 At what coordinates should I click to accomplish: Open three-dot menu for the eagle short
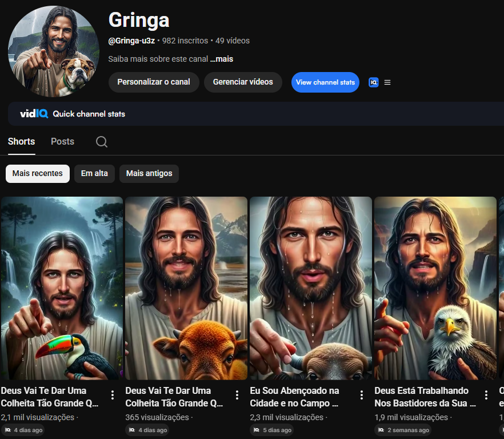486,395
